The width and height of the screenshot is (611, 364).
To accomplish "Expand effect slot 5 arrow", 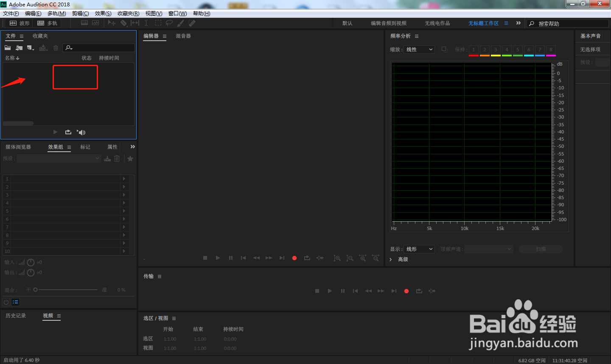I will coord(124,211).
